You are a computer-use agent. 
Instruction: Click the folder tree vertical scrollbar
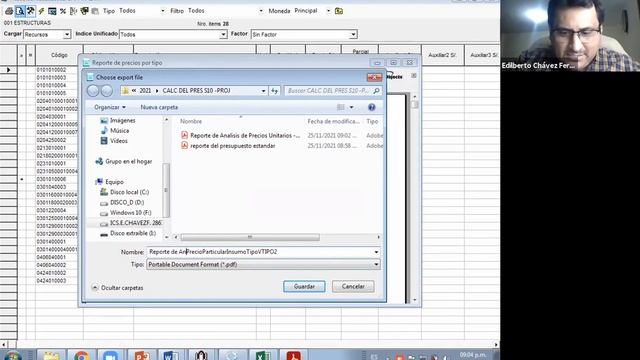point(166,190)
